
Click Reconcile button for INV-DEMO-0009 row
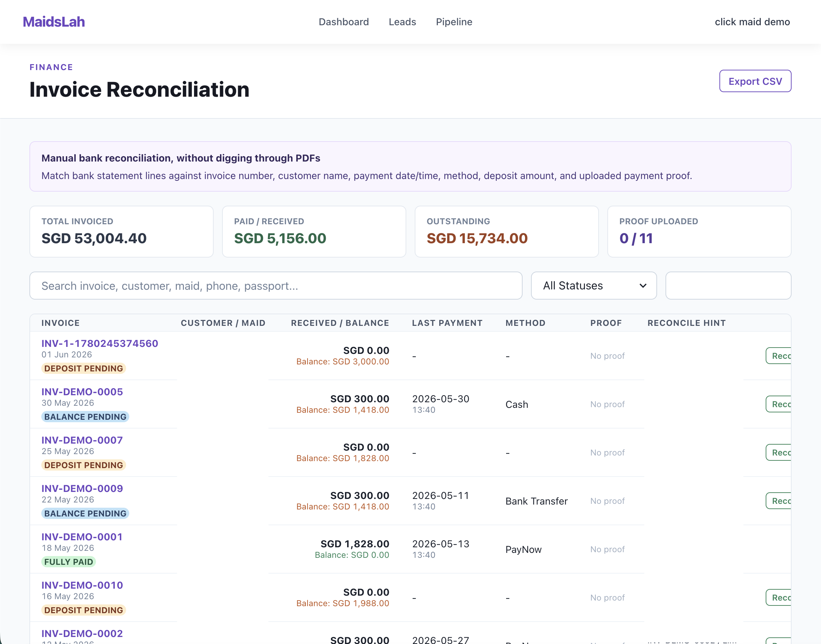coord(778,501)
